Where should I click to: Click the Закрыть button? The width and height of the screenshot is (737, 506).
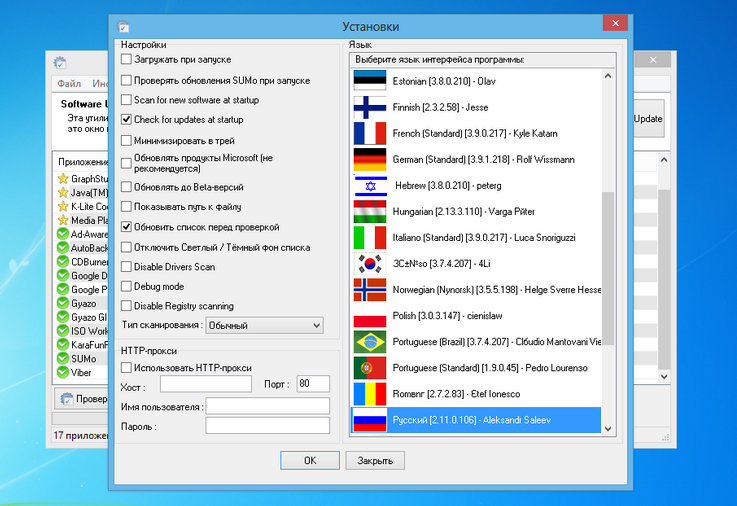coord(375,460)
